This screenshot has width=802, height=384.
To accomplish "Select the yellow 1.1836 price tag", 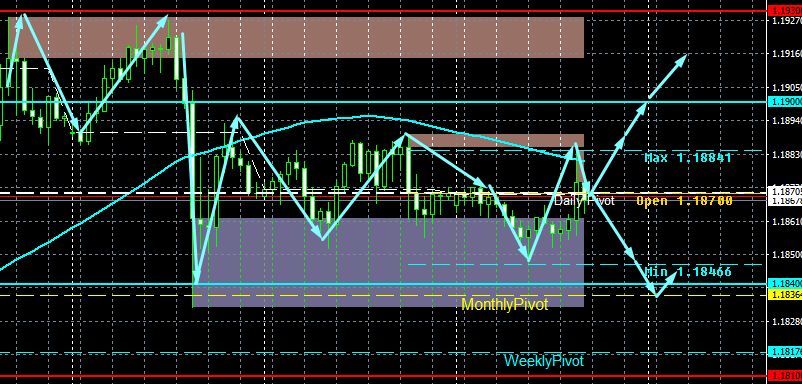I will 785,295.
